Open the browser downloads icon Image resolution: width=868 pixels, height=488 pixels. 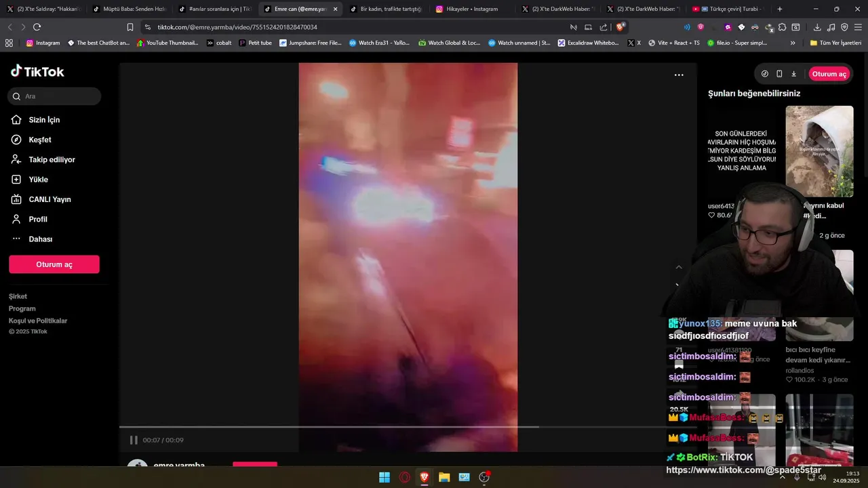pyautogui.click(x=817, y=27)
